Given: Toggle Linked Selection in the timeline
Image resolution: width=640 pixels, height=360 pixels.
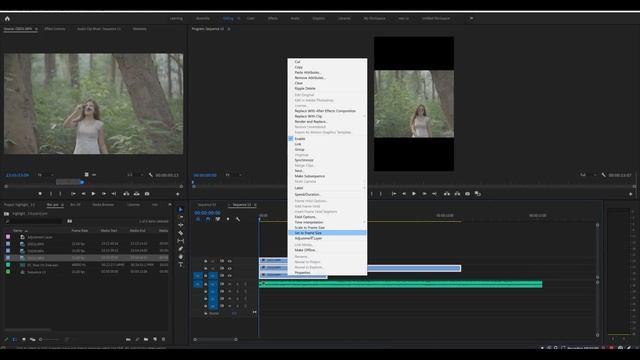Looking at the screenshot, I should click(218, 219).
